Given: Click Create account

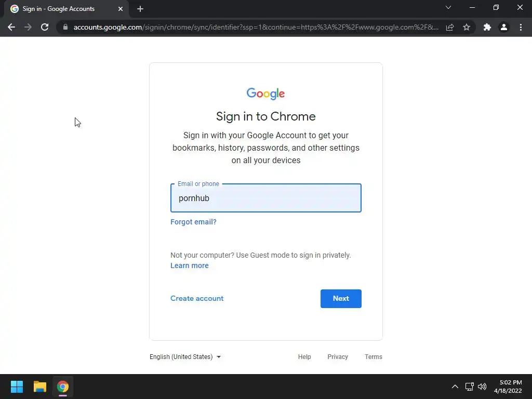Looking at the screenshot, I should click(x=197, y=299).
